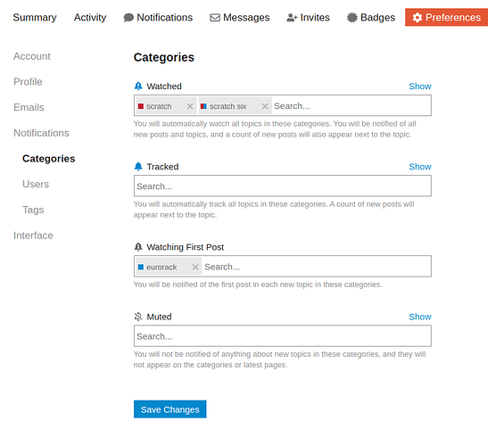504x446 pixels.
Task: Open the Badges tab
Action: (371, 17)
